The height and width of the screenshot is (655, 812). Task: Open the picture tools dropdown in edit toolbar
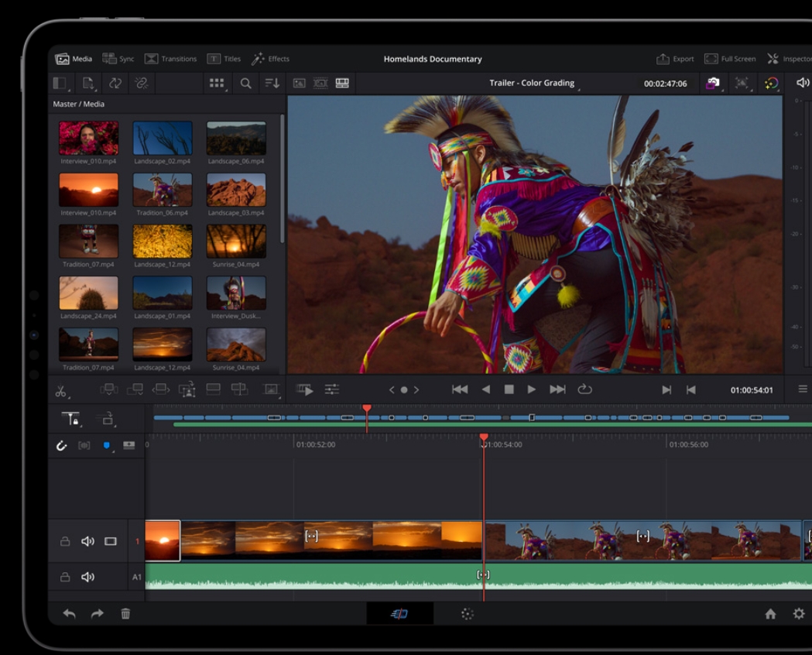click(271, 390)
